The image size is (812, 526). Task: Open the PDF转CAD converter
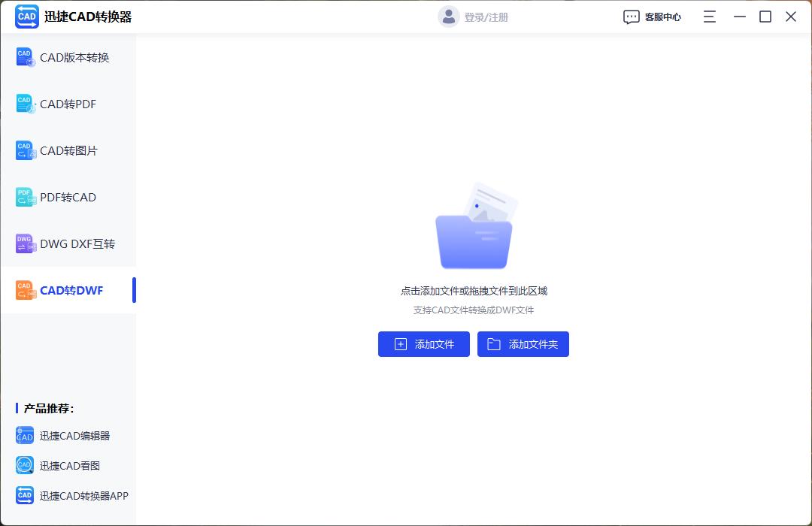pyautogui.click(x=25, y=197)
